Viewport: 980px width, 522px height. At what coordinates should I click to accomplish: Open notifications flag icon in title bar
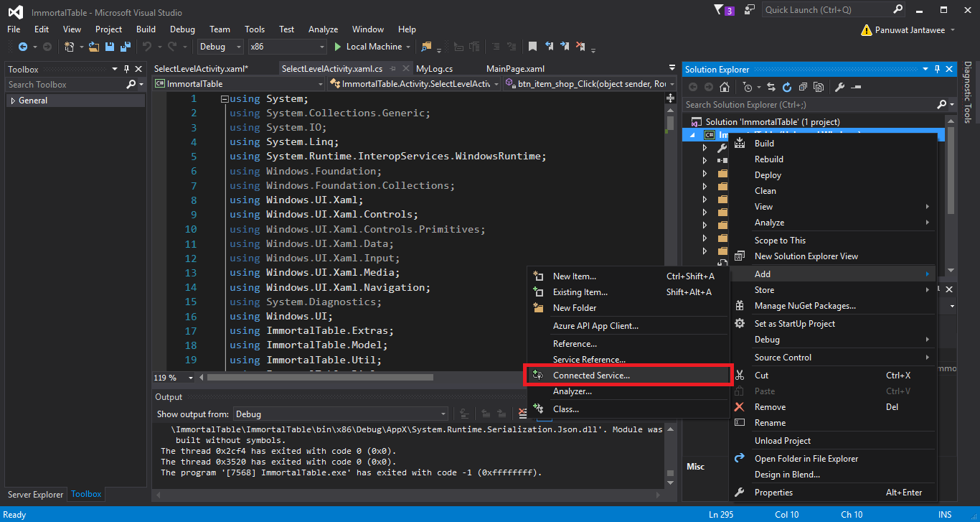719,10
